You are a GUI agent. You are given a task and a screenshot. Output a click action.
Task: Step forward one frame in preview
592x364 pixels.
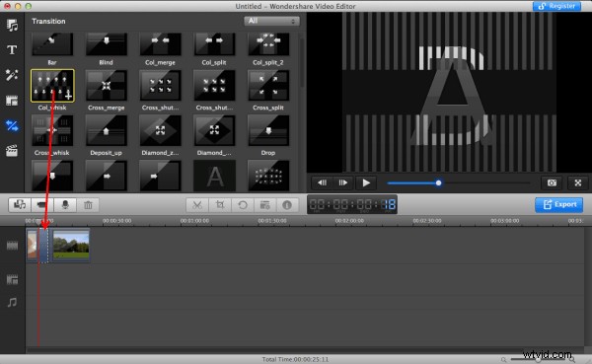click(x=343, y=182)
